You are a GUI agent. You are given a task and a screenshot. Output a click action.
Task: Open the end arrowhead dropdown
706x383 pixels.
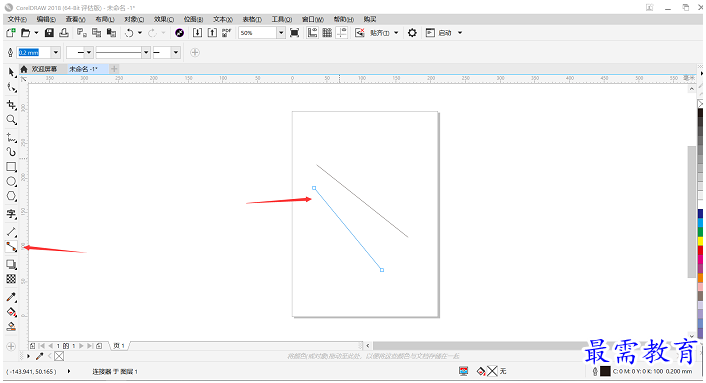176,53
